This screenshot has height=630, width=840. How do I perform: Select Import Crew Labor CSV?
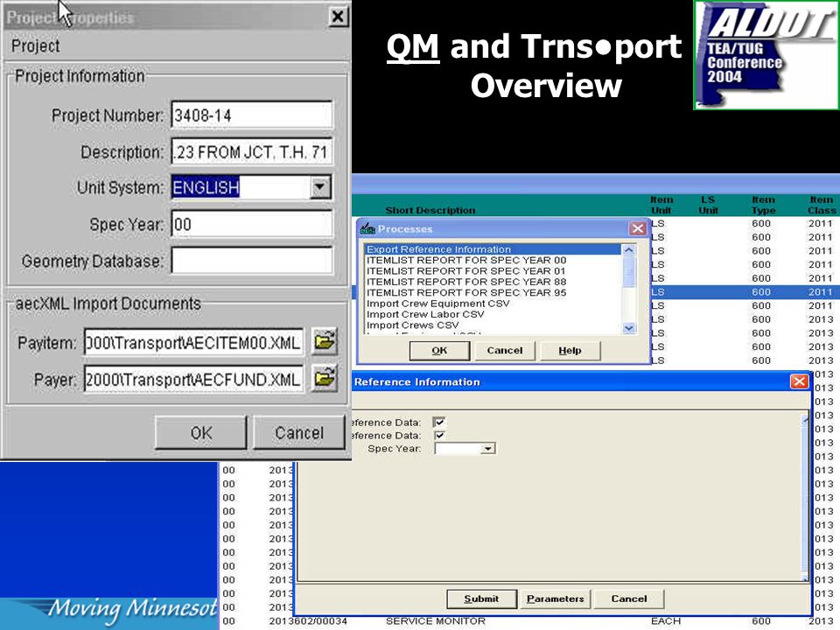425,314
